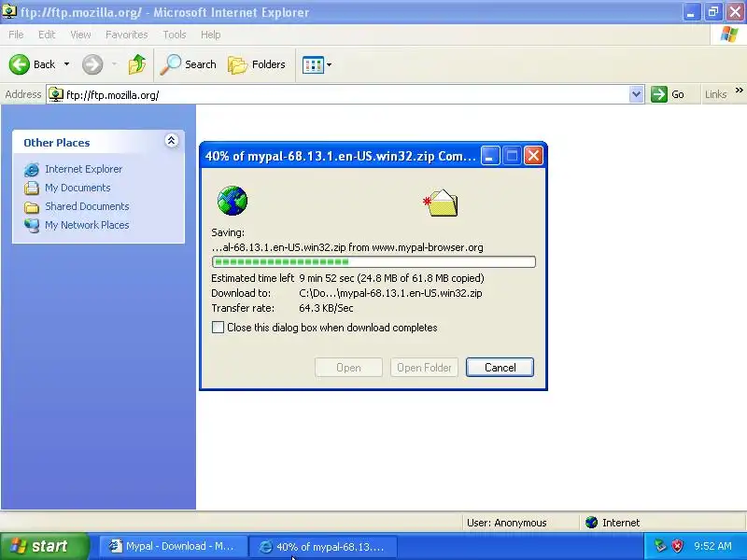Click the green Go arrow button
This screenshot has height=560, width=747.
pos(659,94)
